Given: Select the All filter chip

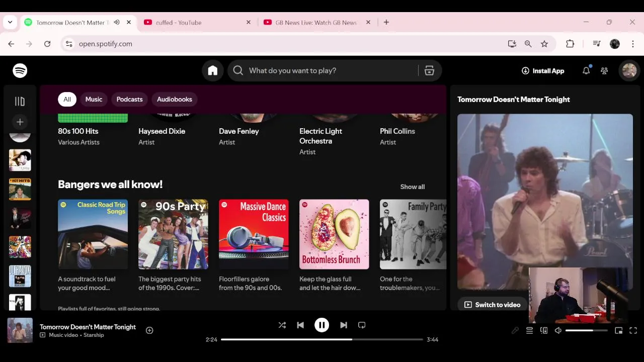Looking at the screenshot, I should [67, 100].
